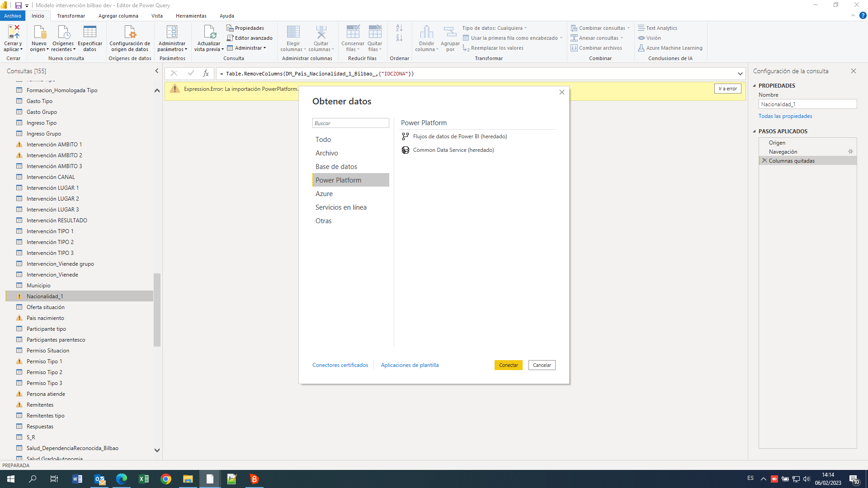The image size is (868, 488).
Task: Click the Buscar search field
Action: (x=350, y=123)
